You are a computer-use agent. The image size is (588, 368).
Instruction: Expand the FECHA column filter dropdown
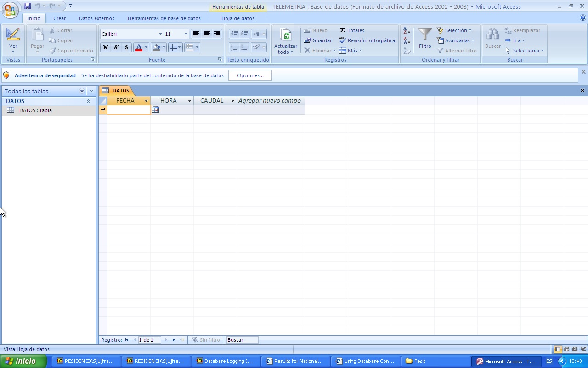click(x=146, y=100)
